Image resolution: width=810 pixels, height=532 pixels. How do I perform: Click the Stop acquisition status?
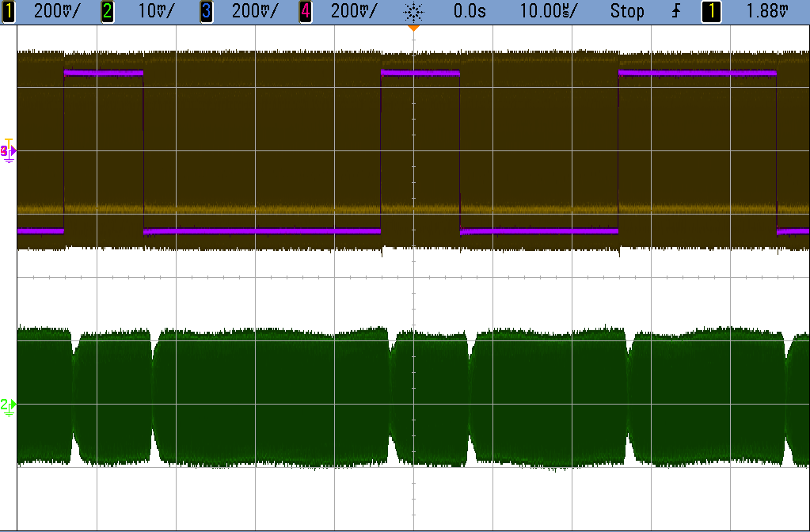point(627,11)
